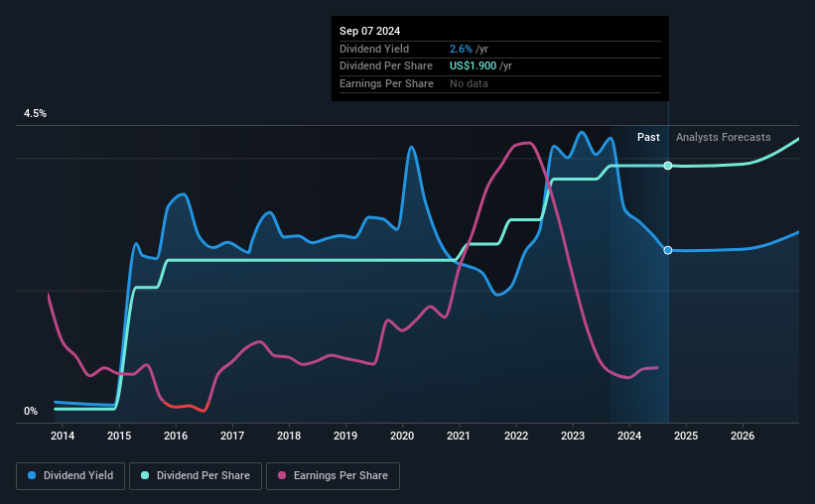Click the Sep 07 2024 tooltip date header

tap(369, 31)
